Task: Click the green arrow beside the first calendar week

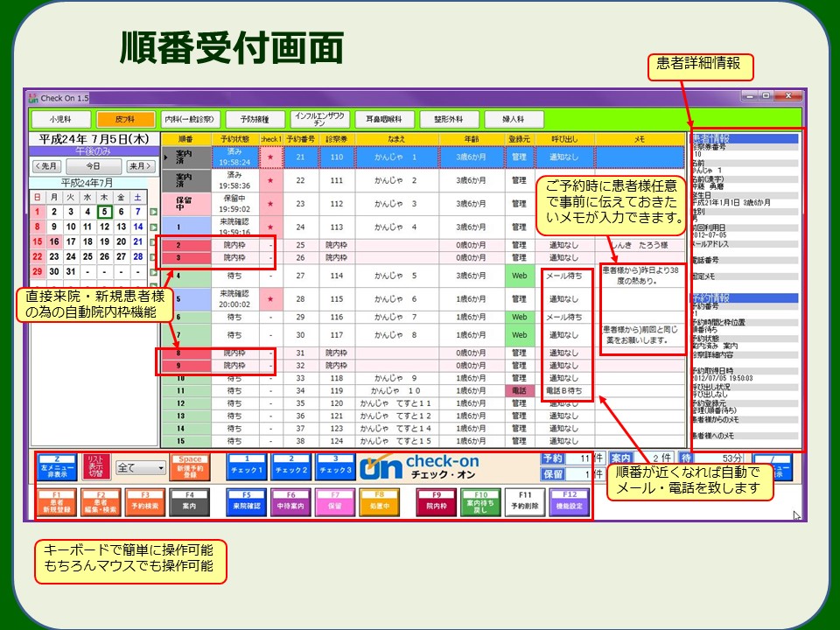Action: click(x=153, y=212)
